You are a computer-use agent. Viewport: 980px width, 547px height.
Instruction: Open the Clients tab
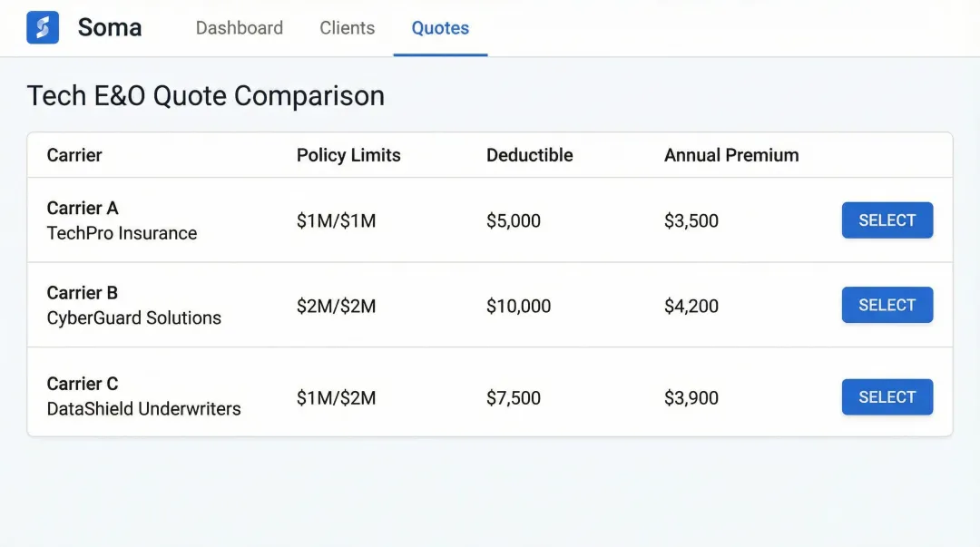(x=347, y=28)
